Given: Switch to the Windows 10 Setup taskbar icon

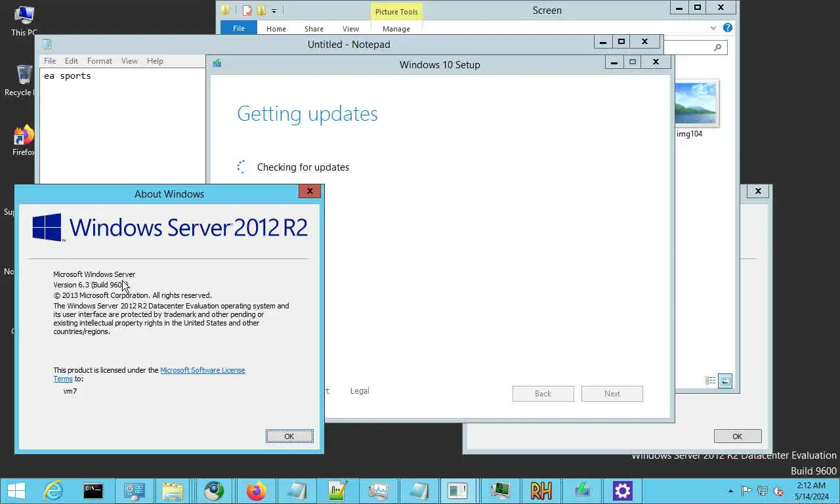Looking at the screenshot, I should 581,490.
